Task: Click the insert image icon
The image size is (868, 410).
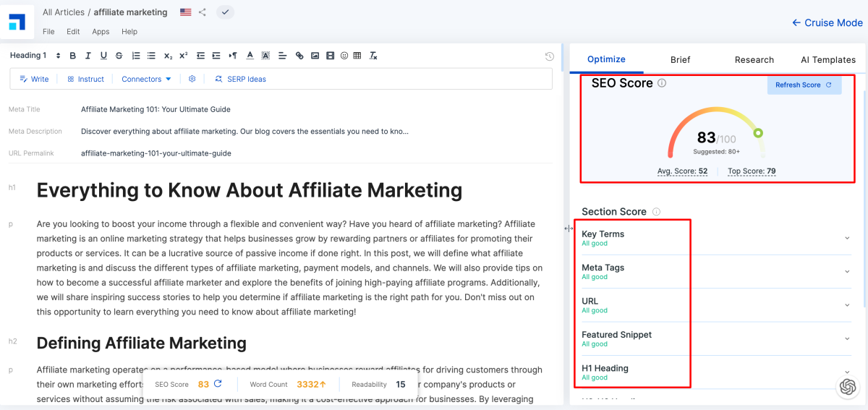Action: (315, 56)
